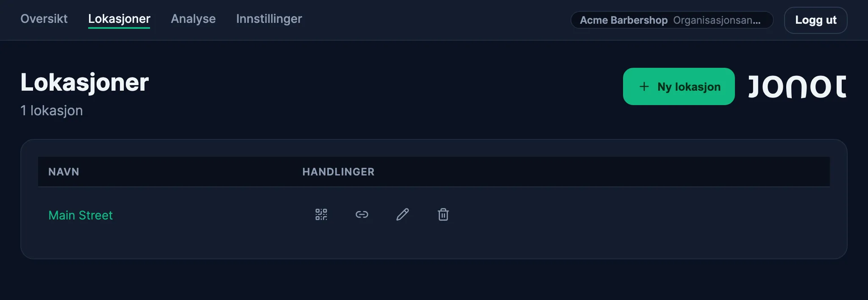The height and width of the screenshot is (300, 868).
Task: Show QR code for Main Street
Action: [x=321, y=214]
